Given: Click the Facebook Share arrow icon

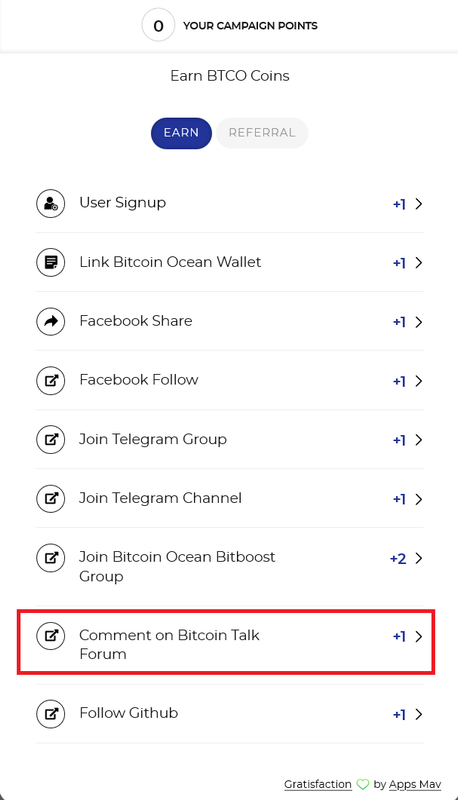Looking at the screenshot, I should [50, 321].
